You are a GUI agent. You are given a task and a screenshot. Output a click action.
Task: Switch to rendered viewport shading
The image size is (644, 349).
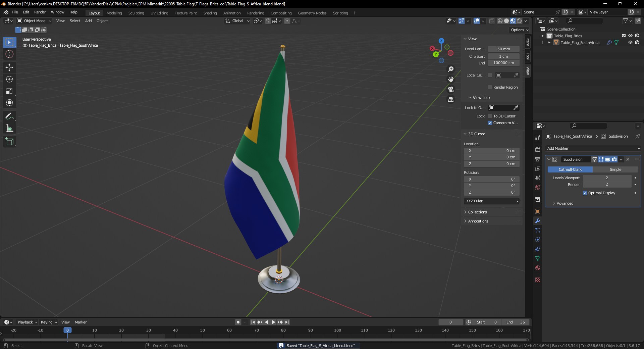519,21
